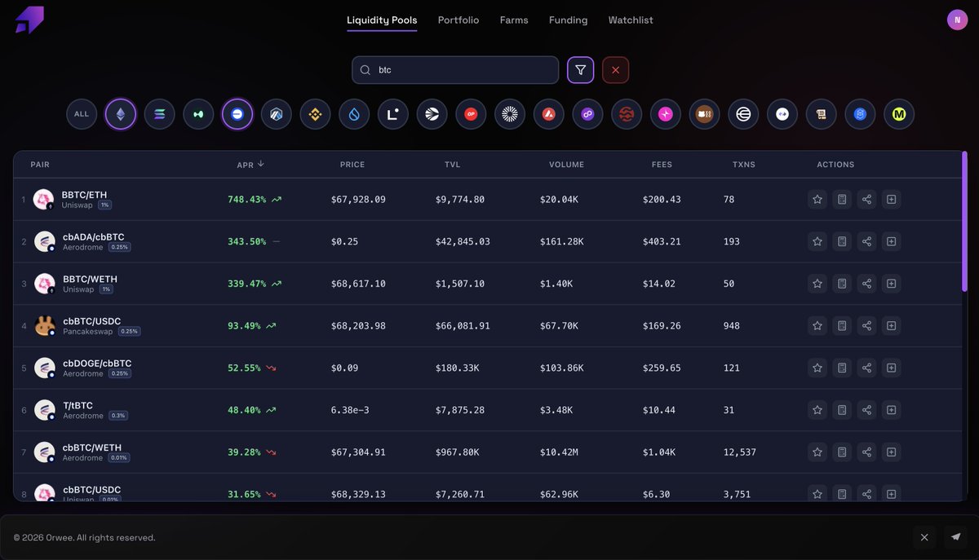Select the ALL chains filter
This screenshot has height=560, width=979.
[x=82, y=114]
